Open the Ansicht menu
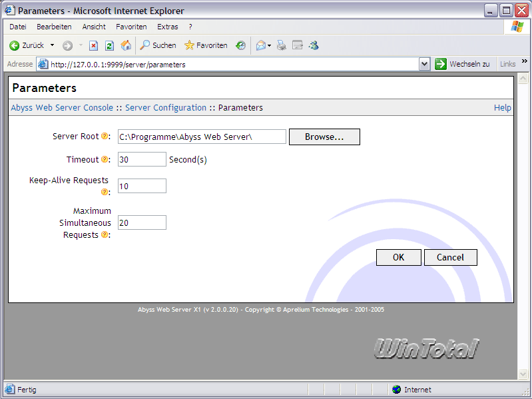Viewport: 532px width, 399px height. click(x=94, y=27)
